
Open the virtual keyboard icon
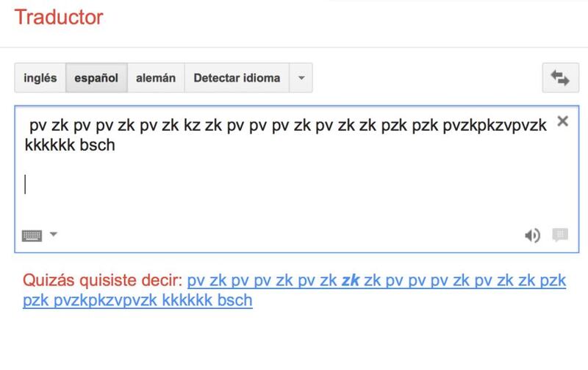[32, 235]
